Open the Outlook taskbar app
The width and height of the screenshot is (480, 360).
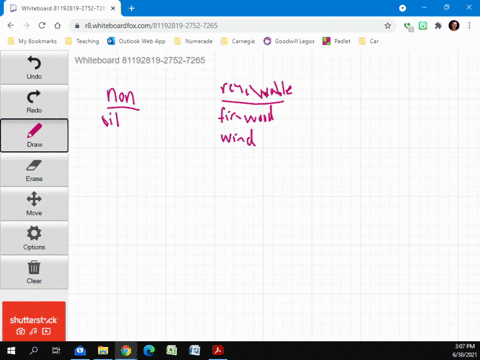80,351
